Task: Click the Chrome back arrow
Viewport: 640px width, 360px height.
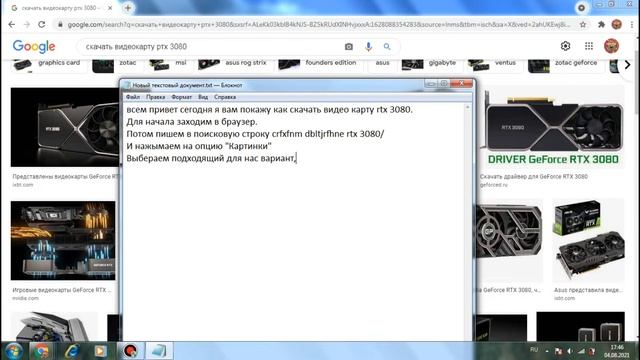Action: click(11, 24)
